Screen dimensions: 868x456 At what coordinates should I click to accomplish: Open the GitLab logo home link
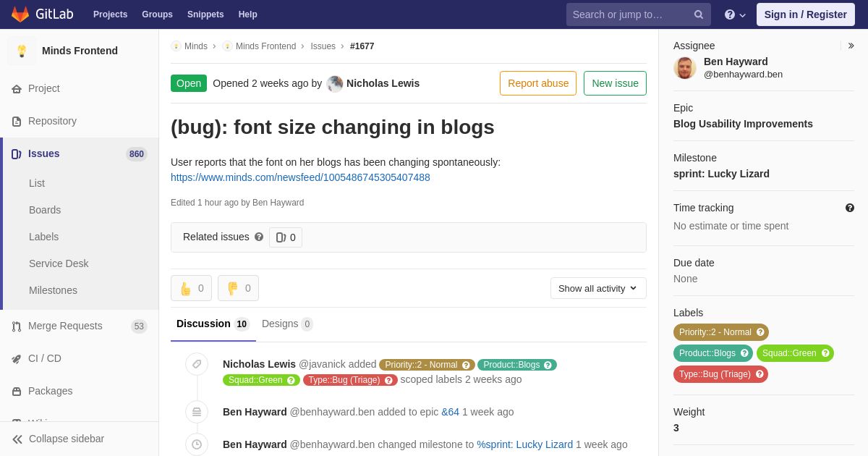[x=43, y=14]
